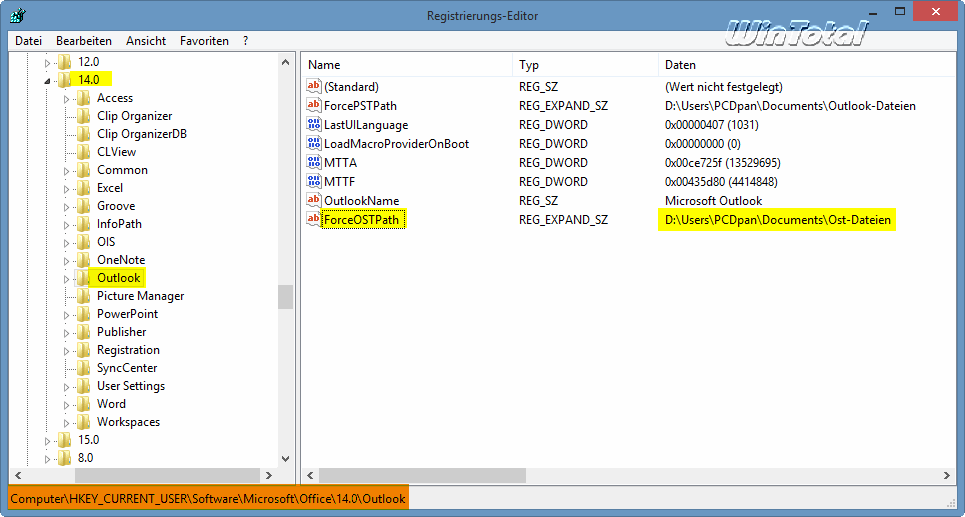Viewport: 965px width, 517px height.
Task: Expand the Common key
Action: click(x=67, y=170)
